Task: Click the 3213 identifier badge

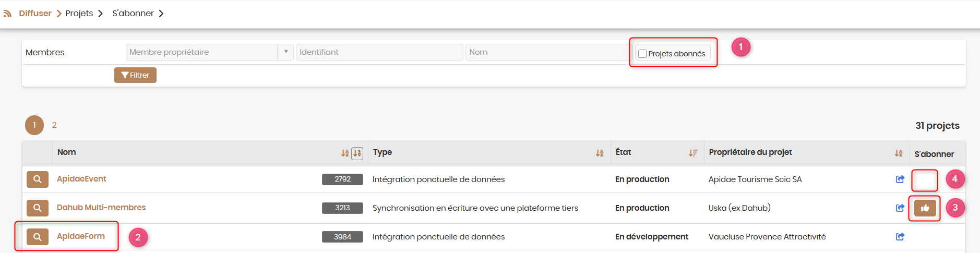Action: [x=342, y=208]
